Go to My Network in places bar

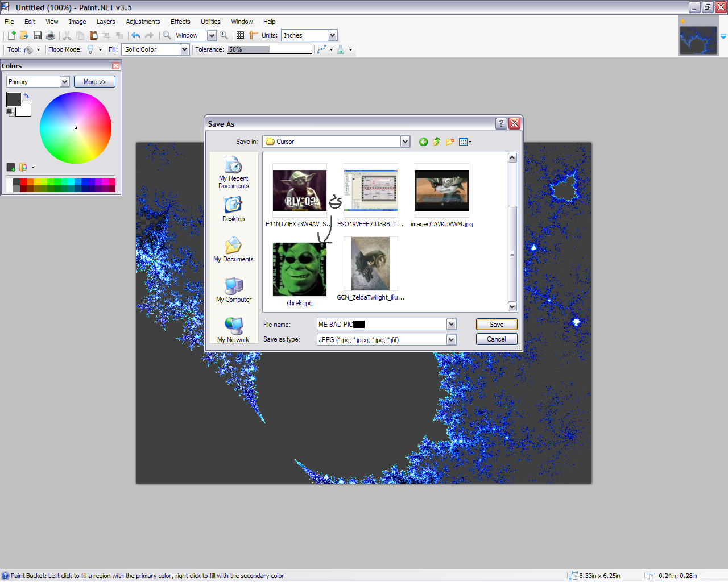(234, 330)
